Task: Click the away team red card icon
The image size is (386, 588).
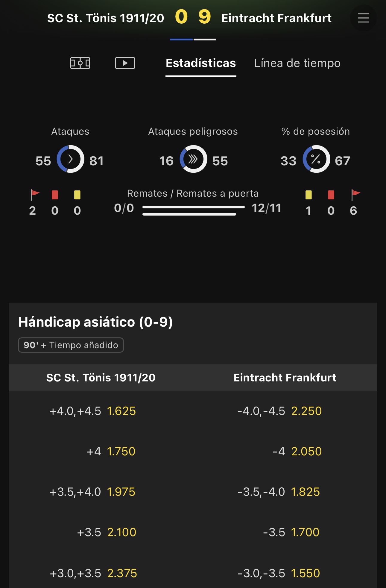Action: tap(331, 195)
